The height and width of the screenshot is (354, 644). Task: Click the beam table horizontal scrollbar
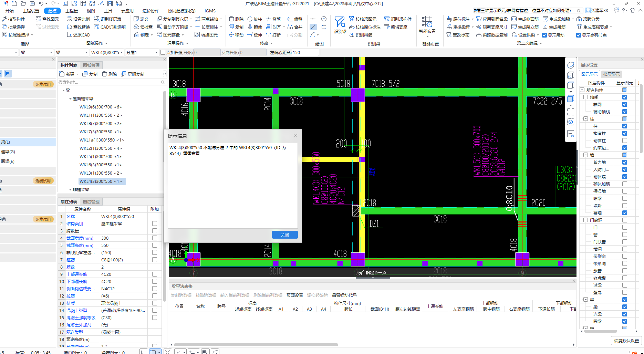pyautogui.click(x=256, y=344)
